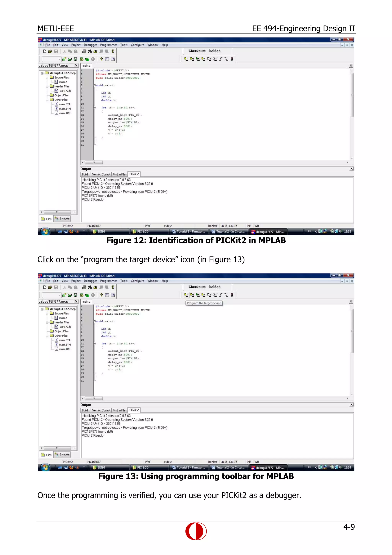Open the Configure menu in Figure 12 window
The width and height of the screenshot is (392, 555).
tap(137, 45)
